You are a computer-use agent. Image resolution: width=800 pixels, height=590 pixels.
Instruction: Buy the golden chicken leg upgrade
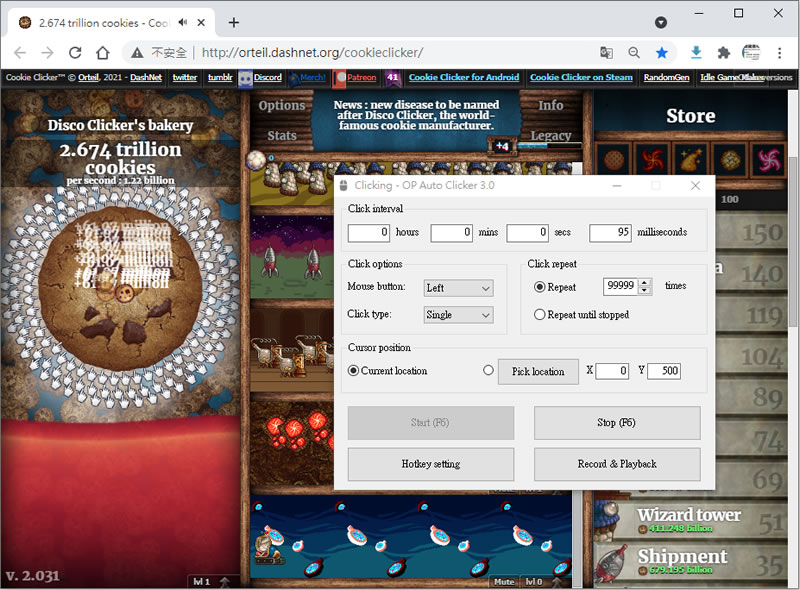click(691, 160)
